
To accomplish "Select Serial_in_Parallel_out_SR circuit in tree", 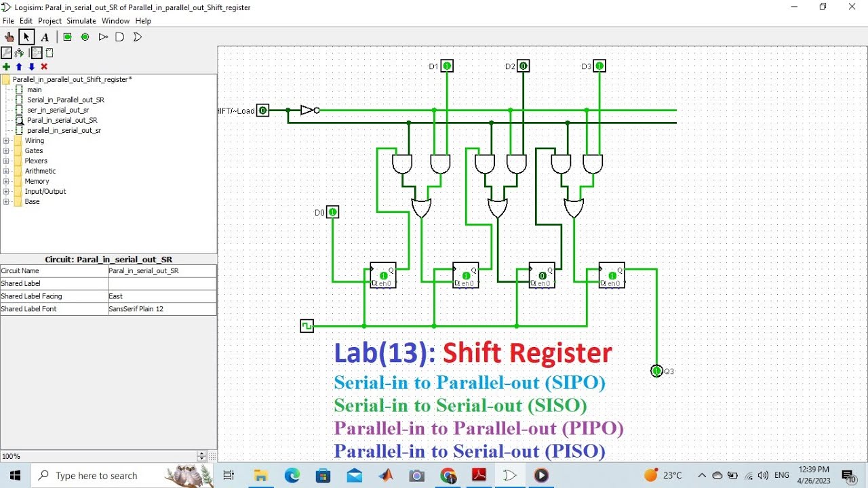I will click(65, 100).
